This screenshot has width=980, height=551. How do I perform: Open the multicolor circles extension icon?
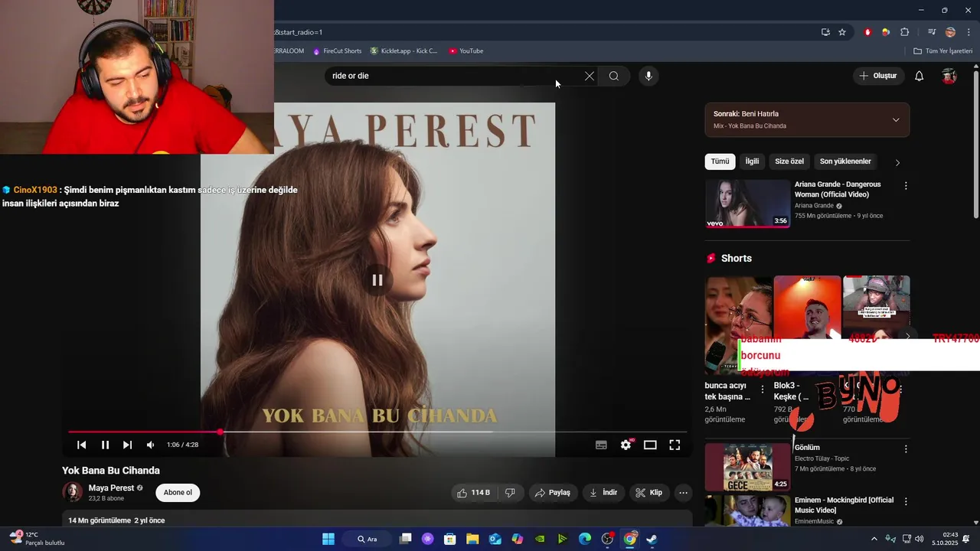[x=886, y=32]
